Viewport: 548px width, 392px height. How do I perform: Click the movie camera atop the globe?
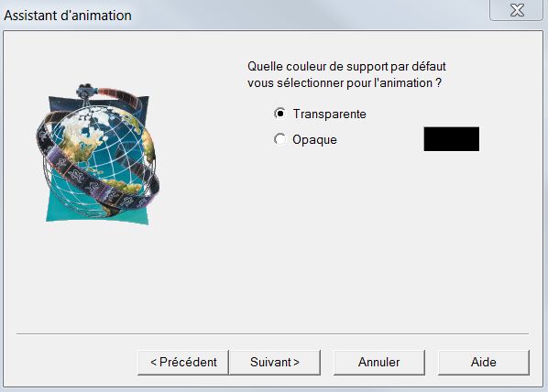(85, 92)
